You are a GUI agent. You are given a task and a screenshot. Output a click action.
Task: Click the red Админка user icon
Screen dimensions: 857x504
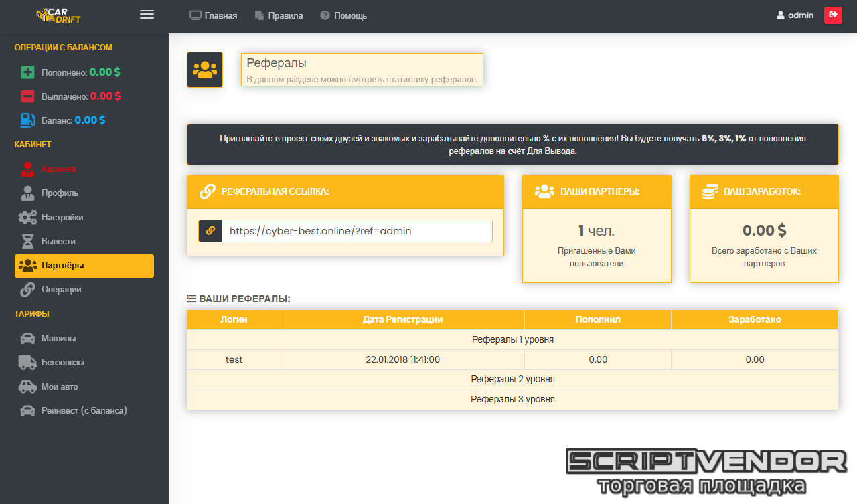coord(27,169)
